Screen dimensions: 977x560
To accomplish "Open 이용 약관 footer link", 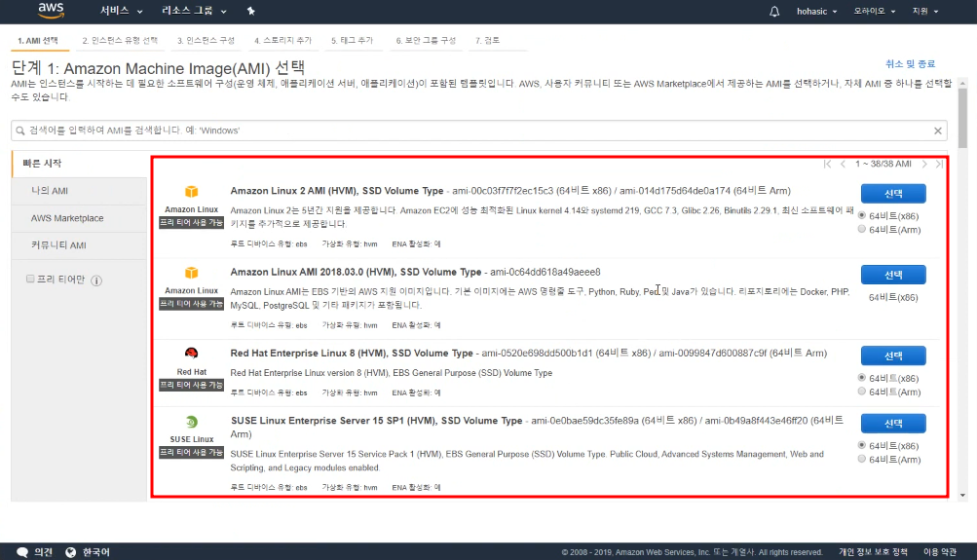I will coord(940,552).
